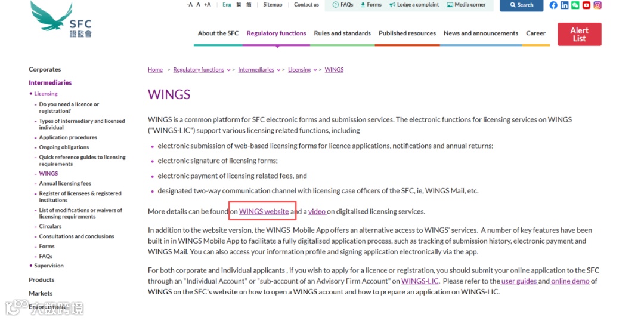The width and height of the screenshot is (644, 320).
Task: Open FAQs sidebar item
Action: (45, 256)
